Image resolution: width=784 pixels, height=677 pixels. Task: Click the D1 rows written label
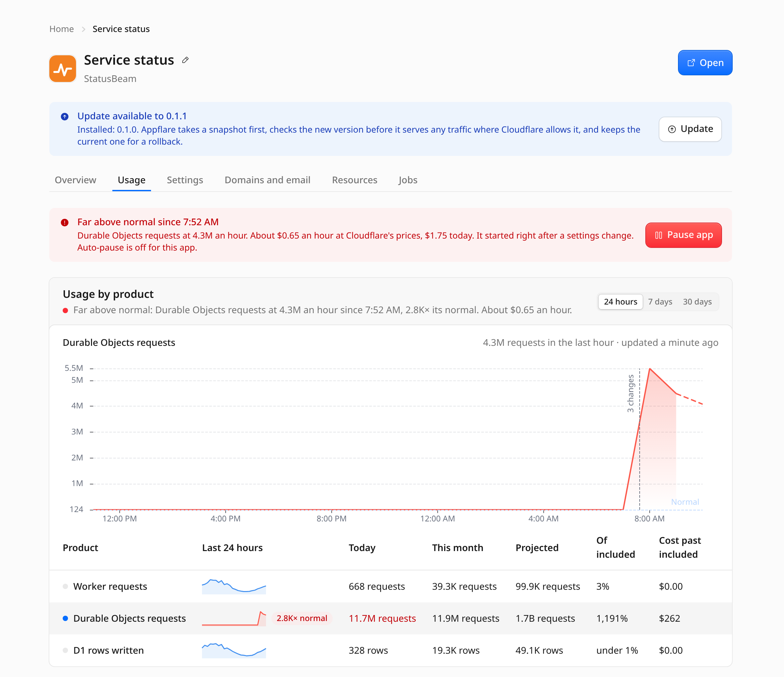click(x=109, y=651)
